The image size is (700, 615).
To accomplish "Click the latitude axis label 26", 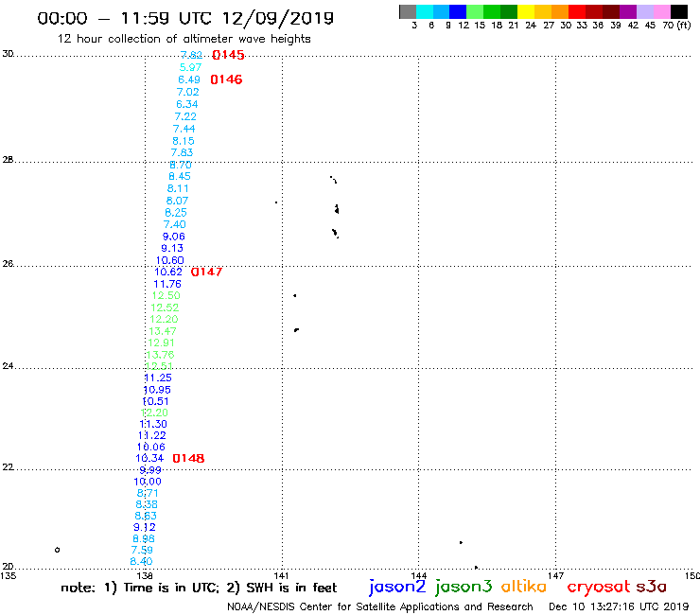I will pos(8,264).
